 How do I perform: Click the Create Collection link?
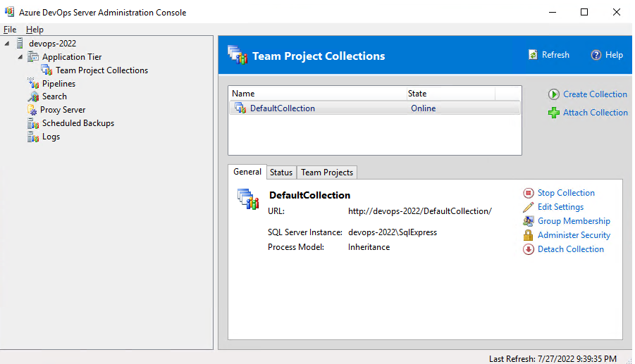[x=595, y=94]
